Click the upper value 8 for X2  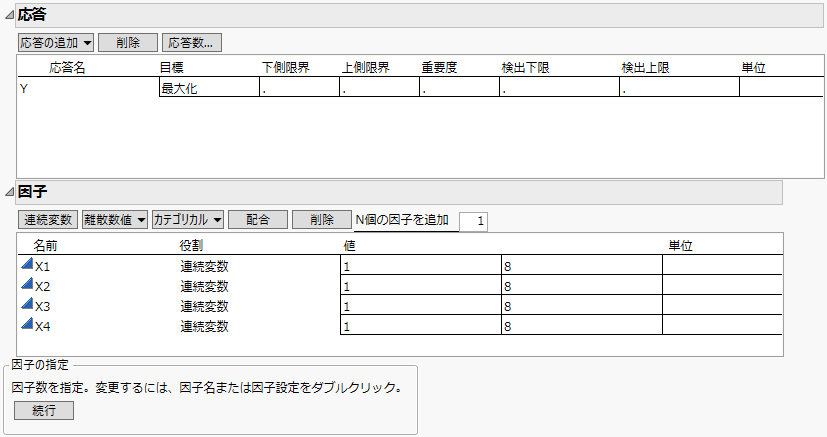coord(582,285)
